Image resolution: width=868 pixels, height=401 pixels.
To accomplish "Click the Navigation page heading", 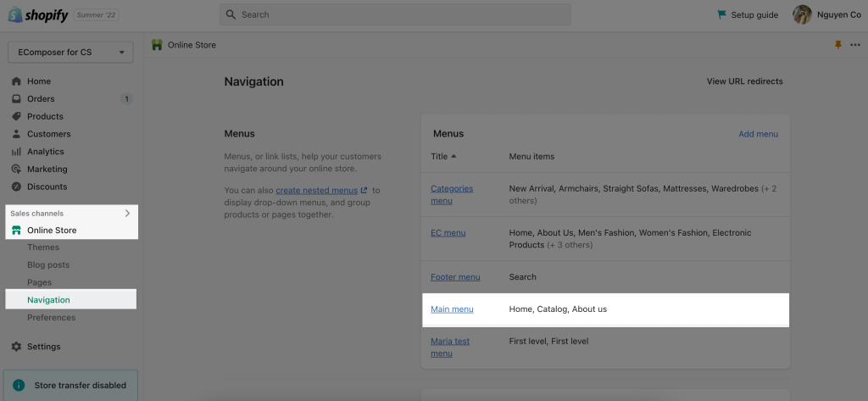I will coord(253,82).
